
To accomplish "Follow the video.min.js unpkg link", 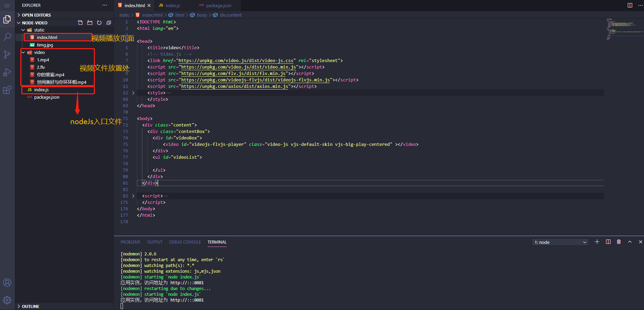I will pos(239,67).
